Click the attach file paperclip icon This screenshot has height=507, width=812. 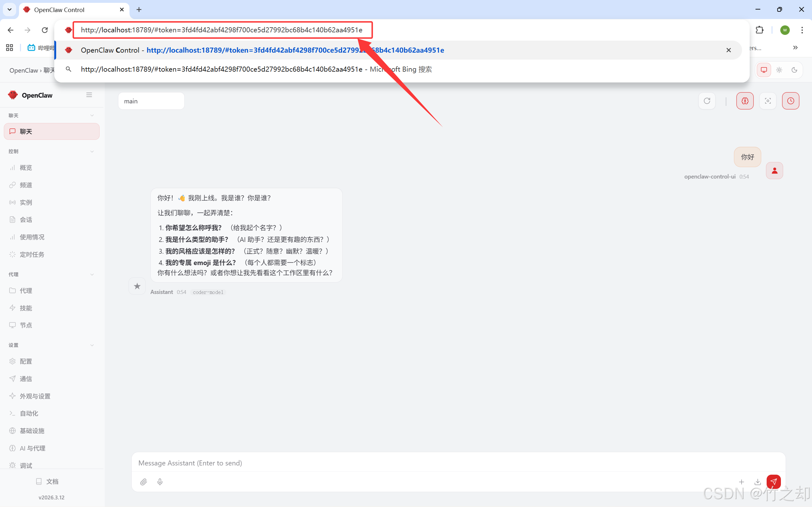point(144,482)
